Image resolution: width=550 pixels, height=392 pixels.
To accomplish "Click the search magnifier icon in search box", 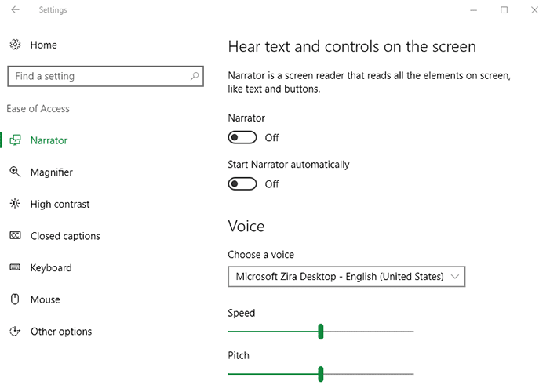I will [x=195, y=76].
